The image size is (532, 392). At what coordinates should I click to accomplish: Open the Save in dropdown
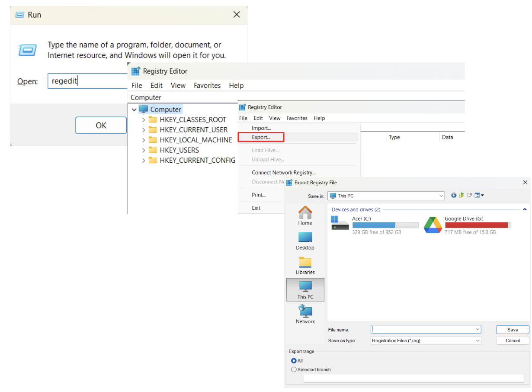[x=441, y=196]
